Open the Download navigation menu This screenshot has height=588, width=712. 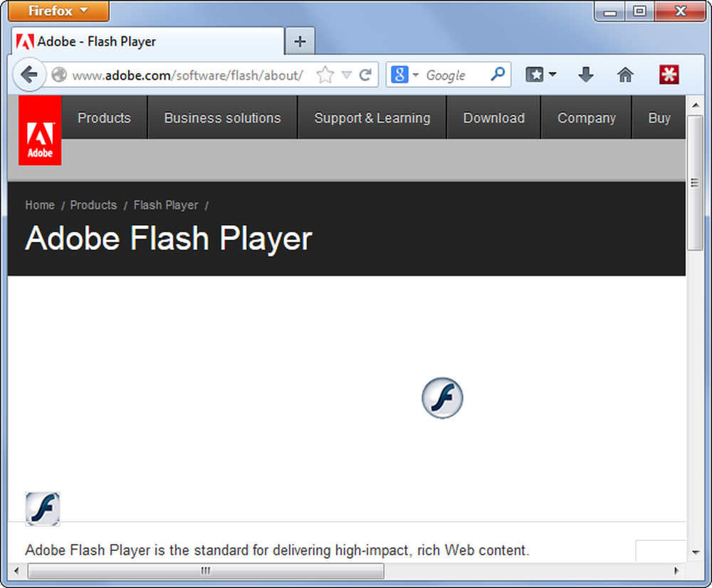coord(494,117)
